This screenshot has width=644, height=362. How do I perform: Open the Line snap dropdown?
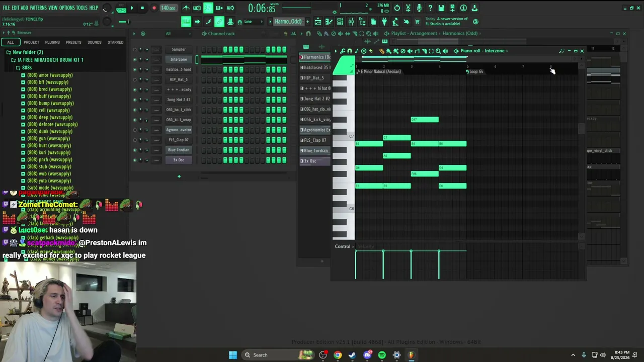click(x=253, y=22)
